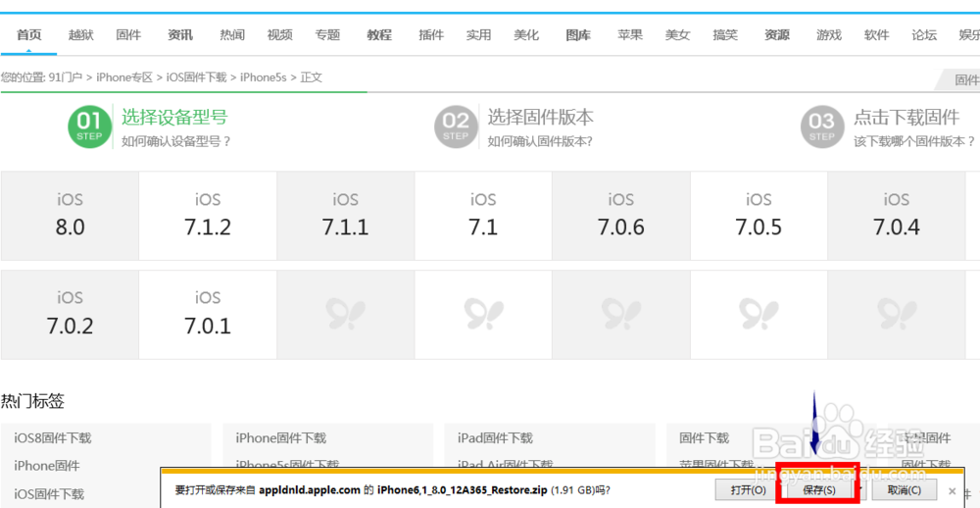The width and height of the screenshot is (980, 508).
Task: Choose the iOS 7.1.1 firmware tile
Action: (x=346, y=216)
